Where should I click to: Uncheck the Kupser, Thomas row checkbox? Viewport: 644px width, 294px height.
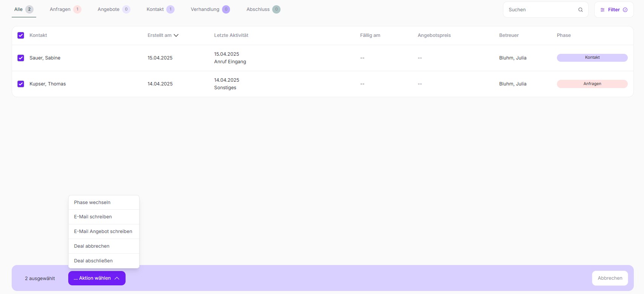pos(21,84)
